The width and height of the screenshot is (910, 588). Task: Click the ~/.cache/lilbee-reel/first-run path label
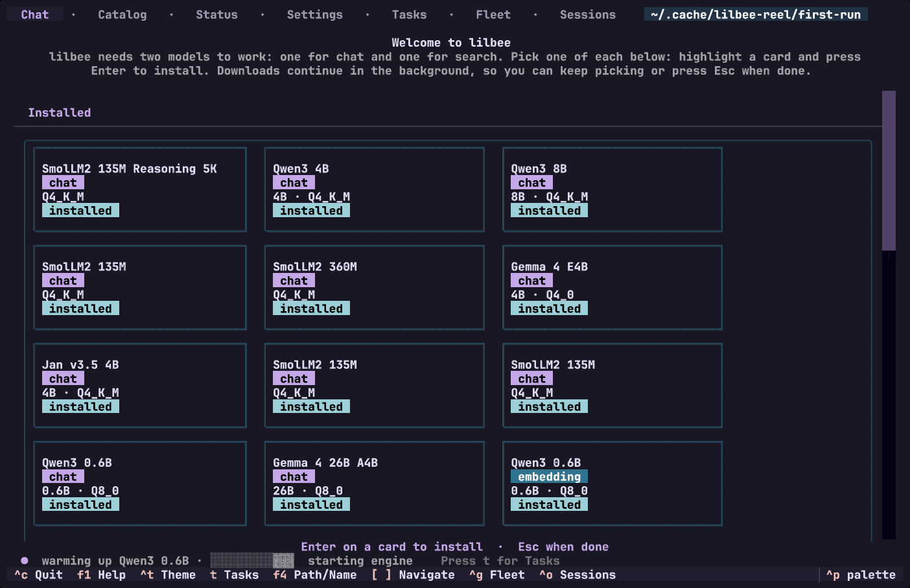point(756,14)
